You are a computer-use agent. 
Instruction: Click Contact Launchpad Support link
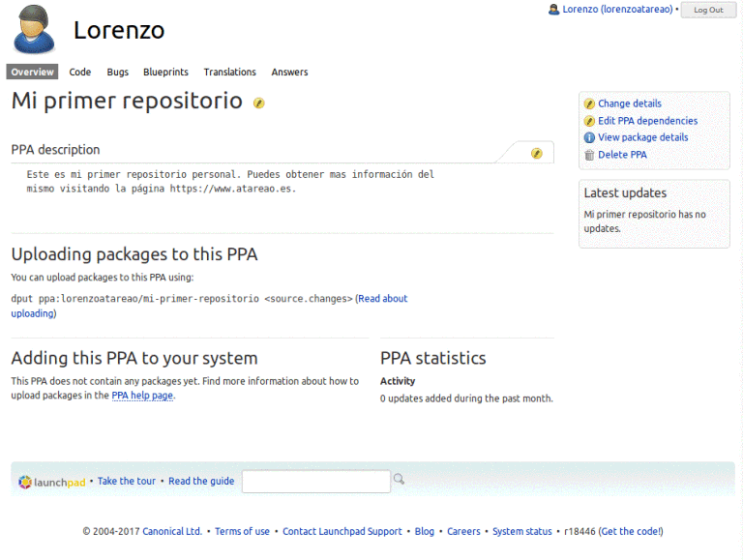pos(342,532)
